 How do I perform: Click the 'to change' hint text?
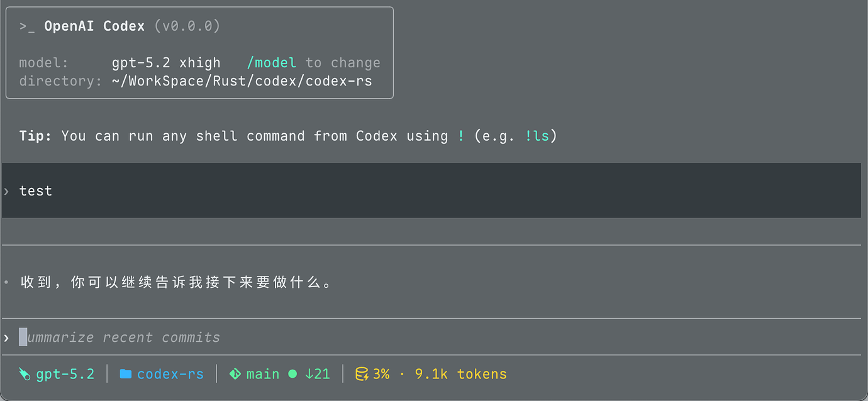coord(343,63)
